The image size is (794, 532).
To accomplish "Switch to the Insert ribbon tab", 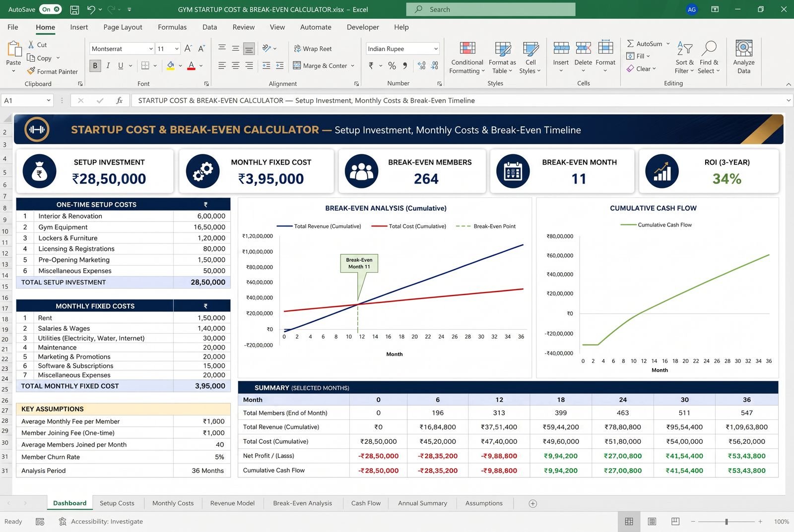I will [x=79, y=27].
